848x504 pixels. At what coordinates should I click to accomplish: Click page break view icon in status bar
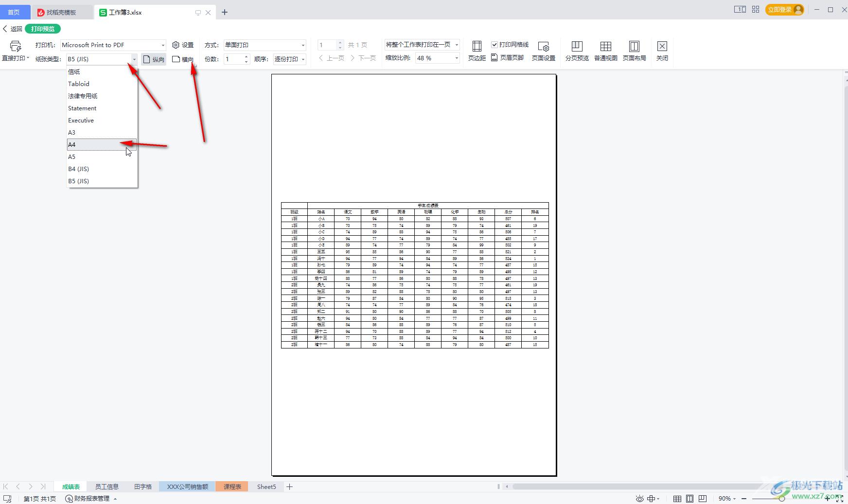click(702, 499)
